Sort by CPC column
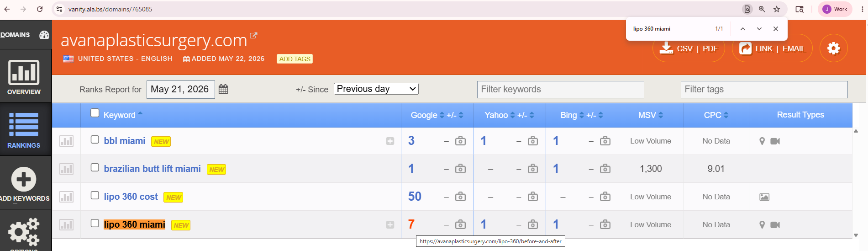The image size is (868, 251). pyautogui.click(x=716, y=115)
